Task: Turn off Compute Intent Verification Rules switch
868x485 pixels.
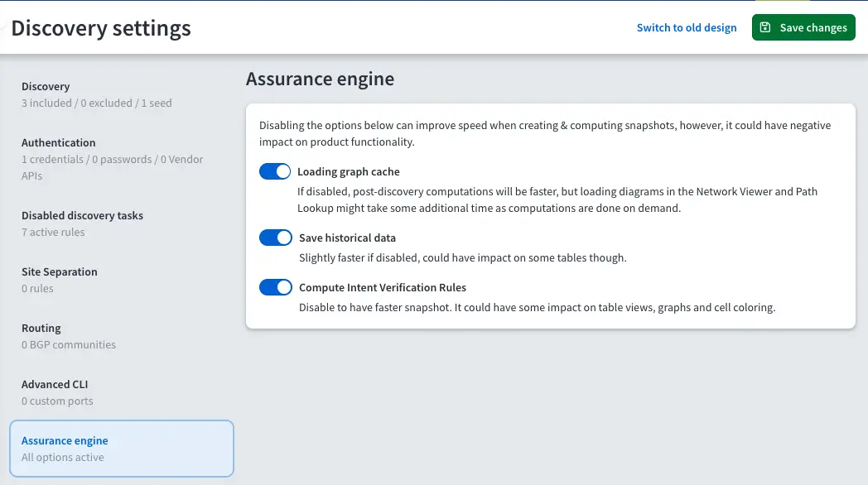Action: 276,287
